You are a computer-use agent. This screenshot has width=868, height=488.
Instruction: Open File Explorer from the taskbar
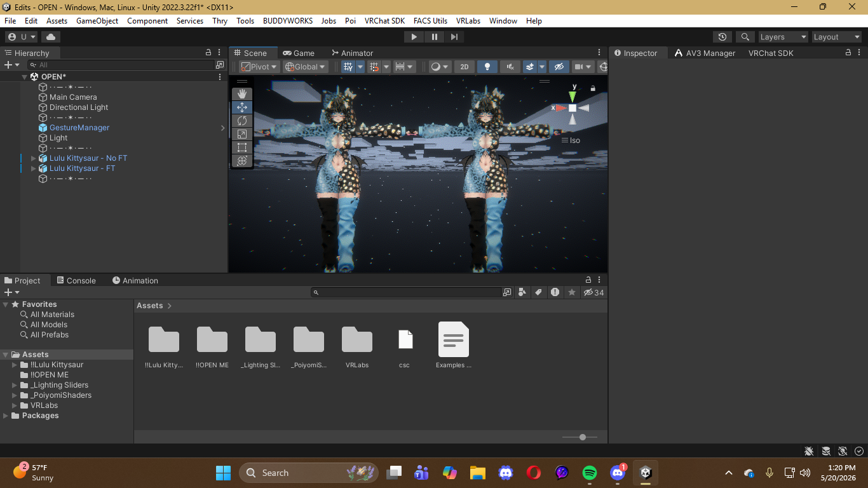pyautogui.click(x=478, y=473)
